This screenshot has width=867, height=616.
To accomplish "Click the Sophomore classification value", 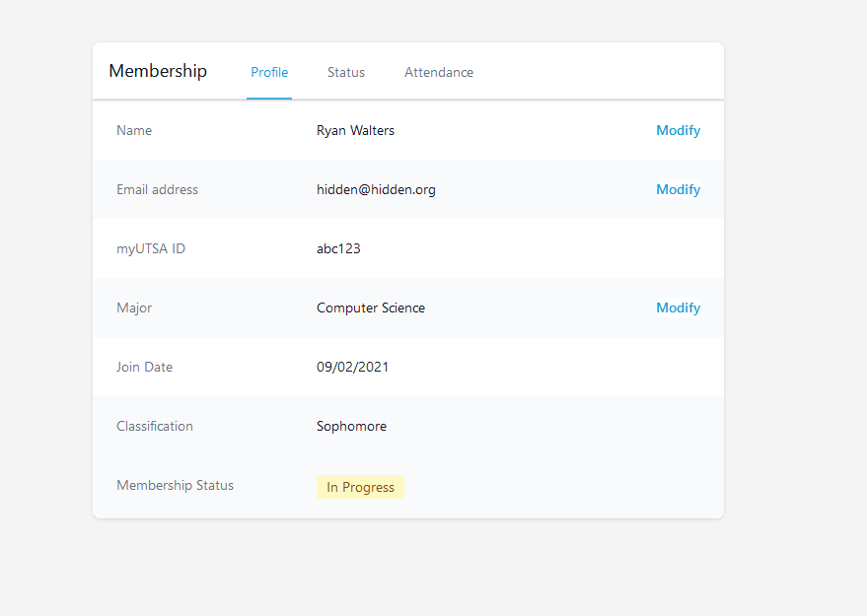I will (x=351, y=426).
